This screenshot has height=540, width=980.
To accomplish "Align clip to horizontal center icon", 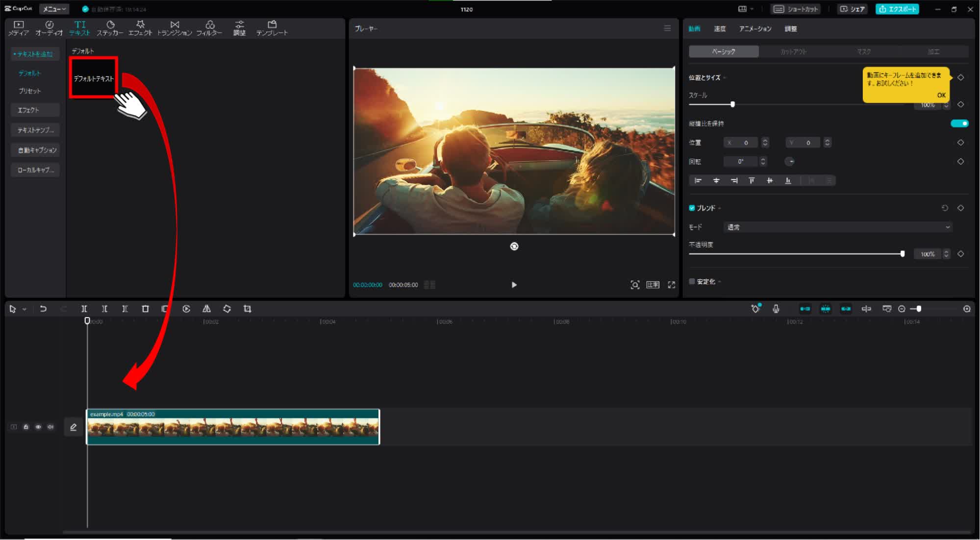I will tap(716, 181).
